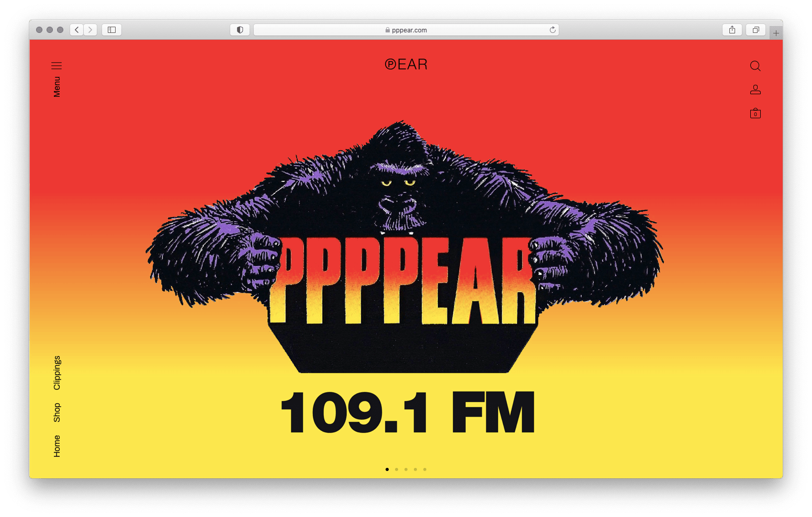Viewport: 812px width, 517px height.
Task: Open the Clippings page
Action: [57, 371]
